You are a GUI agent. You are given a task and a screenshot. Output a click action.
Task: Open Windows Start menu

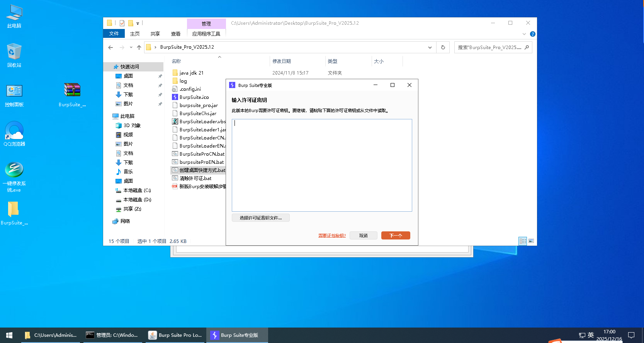point(9,335)
